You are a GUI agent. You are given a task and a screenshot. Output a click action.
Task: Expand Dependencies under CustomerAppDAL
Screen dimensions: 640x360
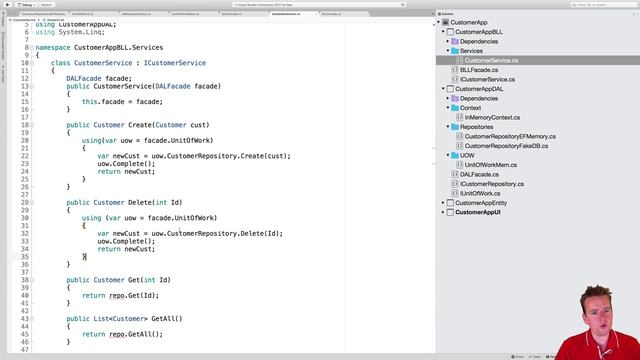click(x=448, y=98)
